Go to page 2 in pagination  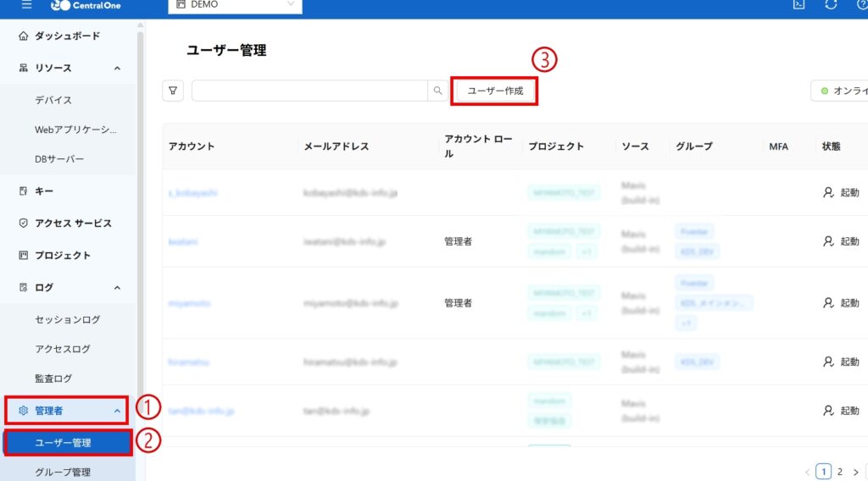point(839,472)
